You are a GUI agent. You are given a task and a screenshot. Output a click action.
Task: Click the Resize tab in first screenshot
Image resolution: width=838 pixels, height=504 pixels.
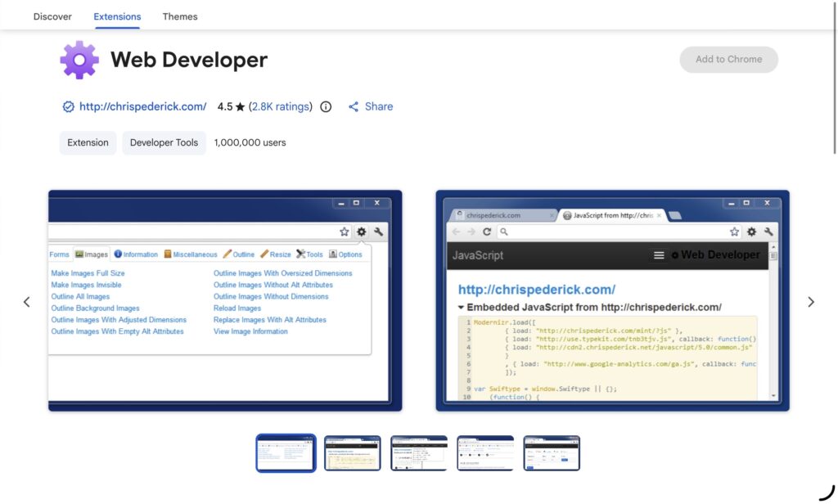[275, 254]
